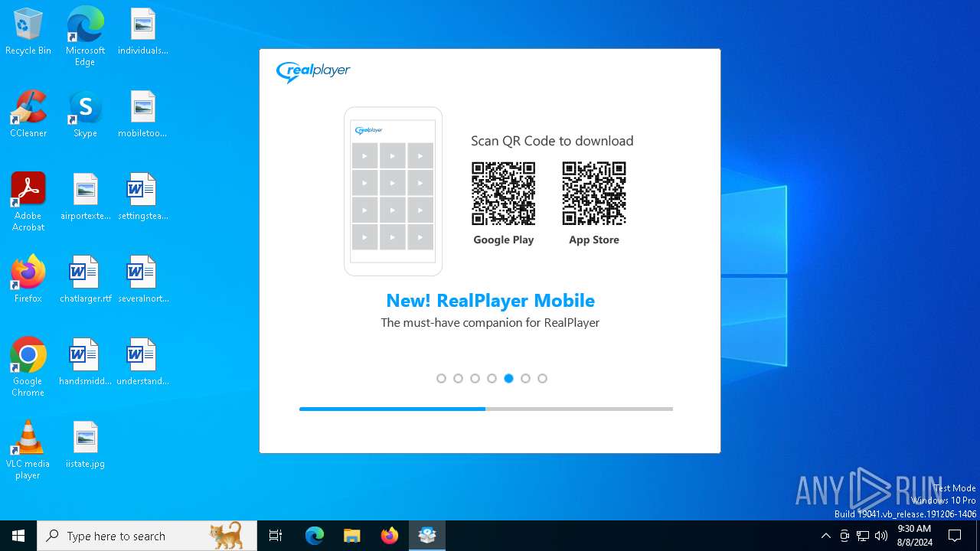Image resolution: width=980 pixels, height=551 pixels.
Task: Select the mobiletoo image file on desktop
Action: [142, 114]
